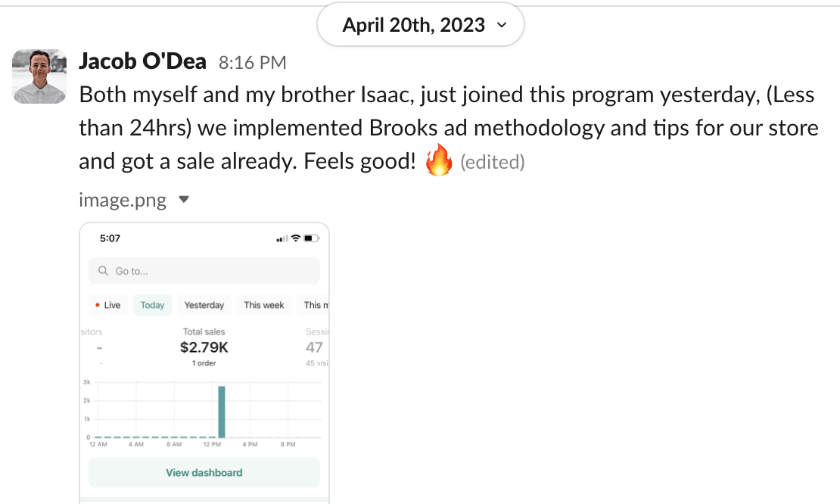Collapse the image.png attachment arrow
The image size is (840, 504).
183,201
